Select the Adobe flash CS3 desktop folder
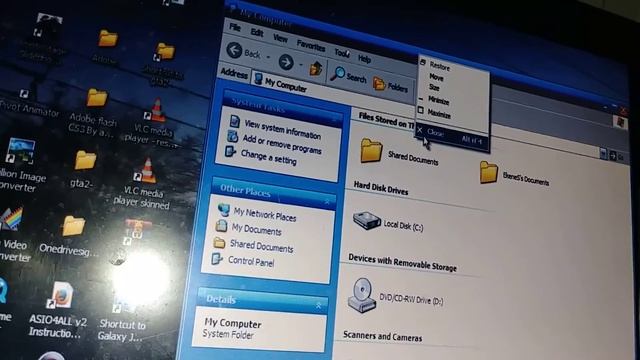 96,98
